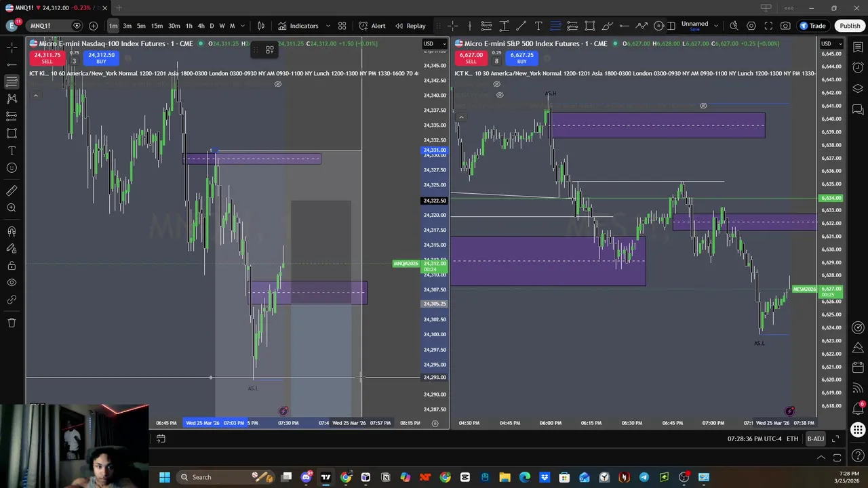Toggle lock all drawings padlock icon
This screenshot has height=488, width=868.
[12, 266]
